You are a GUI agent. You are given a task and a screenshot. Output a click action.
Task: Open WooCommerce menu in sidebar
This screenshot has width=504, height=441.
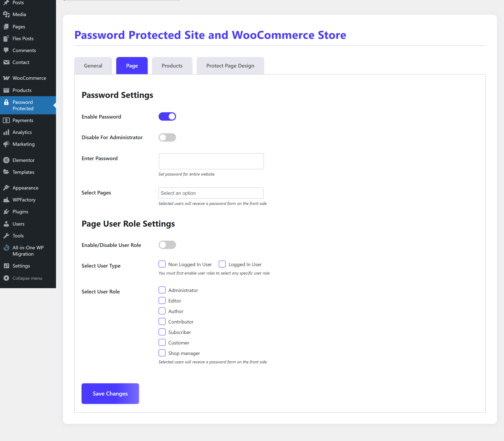coord(28,78)
